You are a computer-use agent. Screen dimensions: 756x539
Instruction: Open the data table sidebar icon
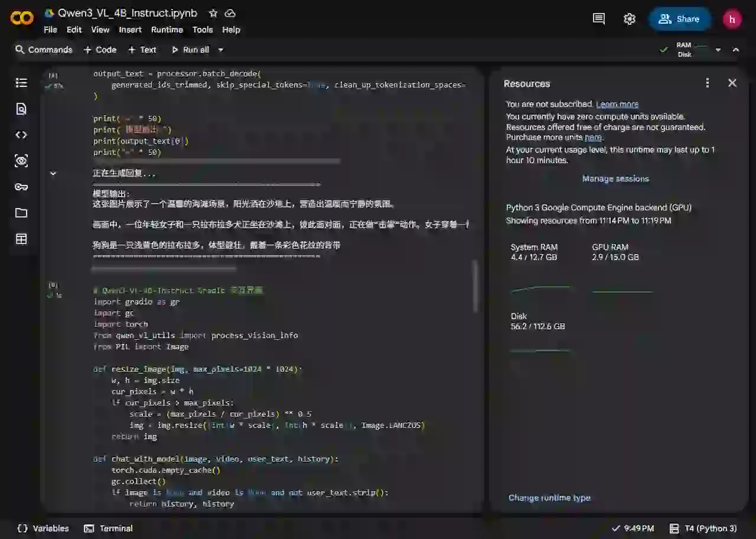point(21,239)
